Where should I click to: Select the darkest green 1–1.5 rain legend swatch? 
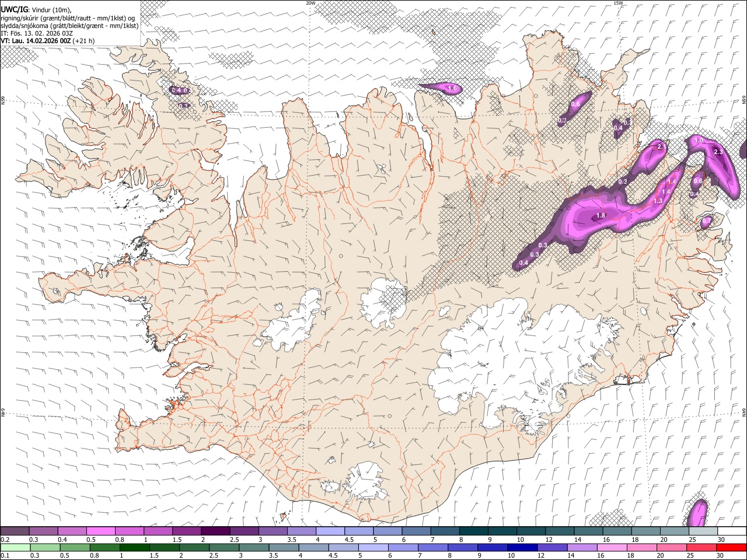tap(134, 547)
